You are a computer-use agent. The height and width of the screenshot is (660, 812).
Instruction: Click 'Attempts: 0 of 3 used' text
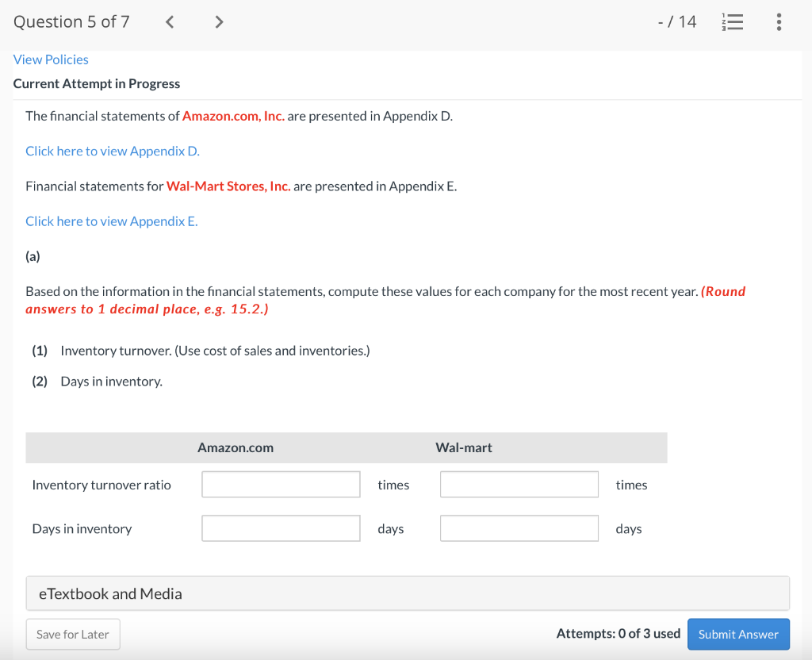pyautogui.click(x=619, y=634)
